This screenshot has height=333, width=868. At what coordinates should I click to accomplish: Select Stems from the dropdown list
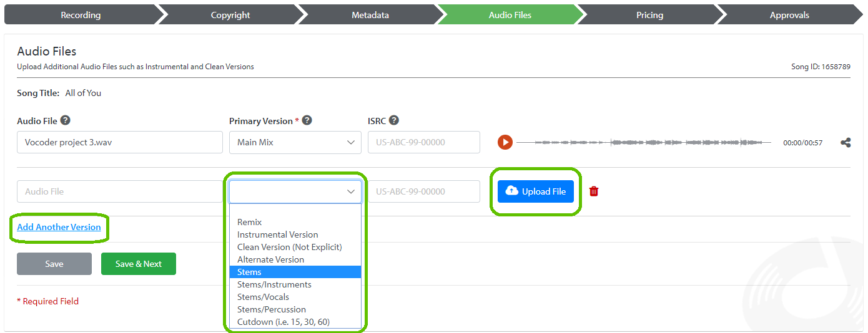[295, 272]
